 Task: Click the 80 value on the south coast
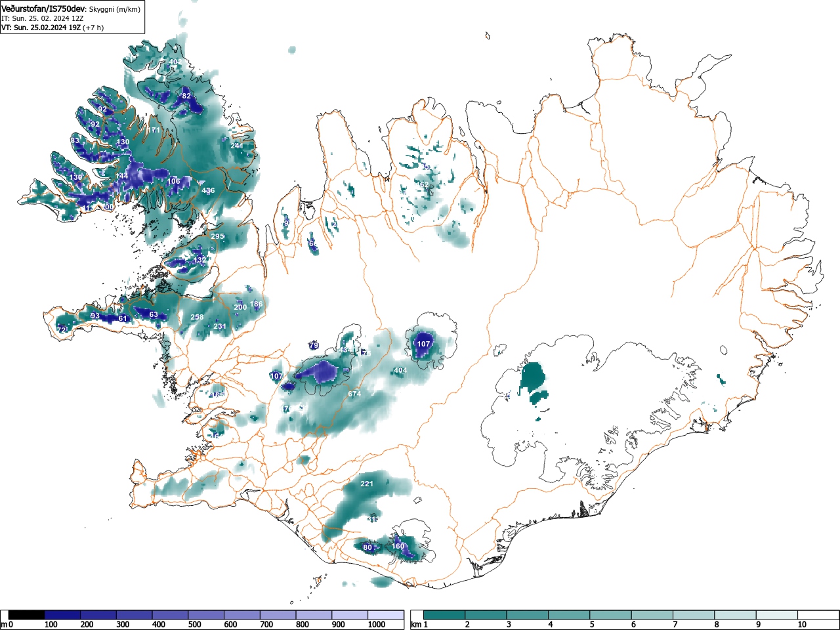pos(367,547)
